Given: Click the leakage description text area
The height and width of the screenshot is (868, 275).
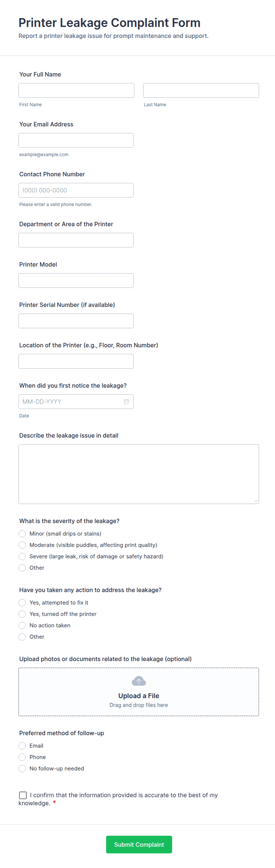Looking at the screenshot, I should 139,474.
